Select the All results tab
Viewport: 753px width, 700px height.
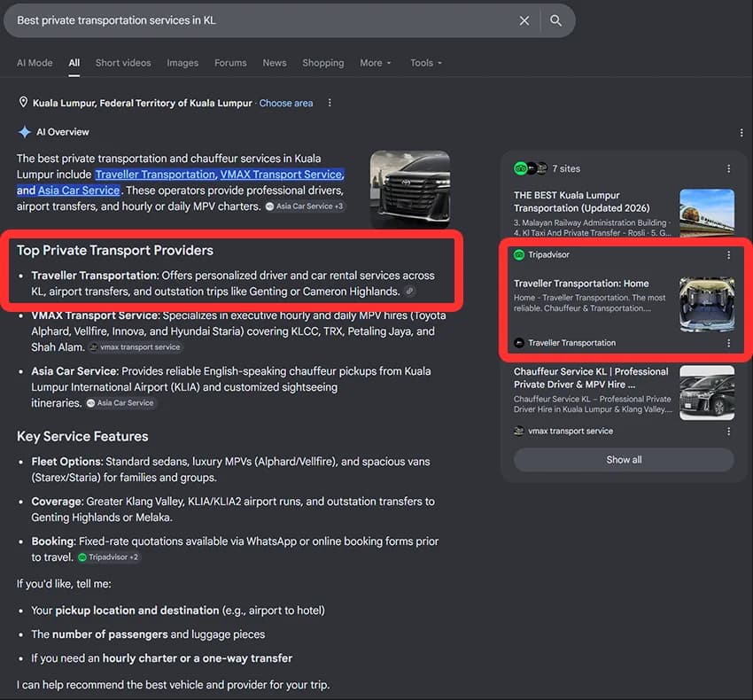tap(74, 63)
